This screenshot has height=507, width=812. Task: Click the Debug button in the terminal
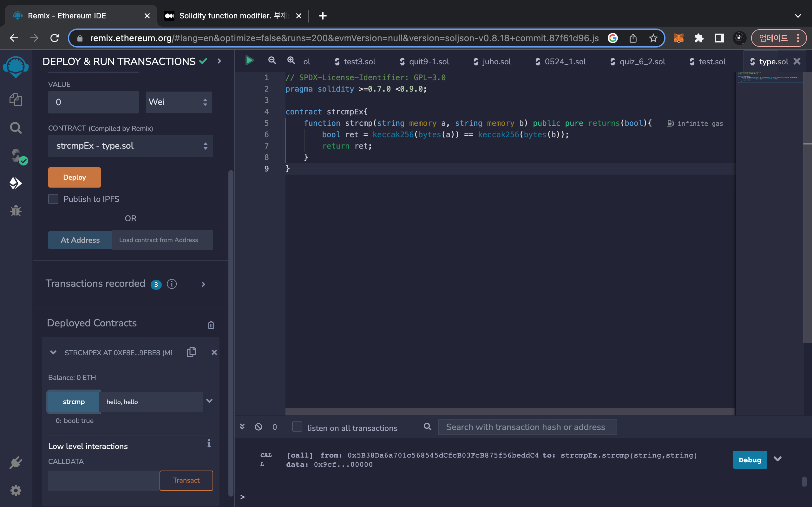point(750,460)
